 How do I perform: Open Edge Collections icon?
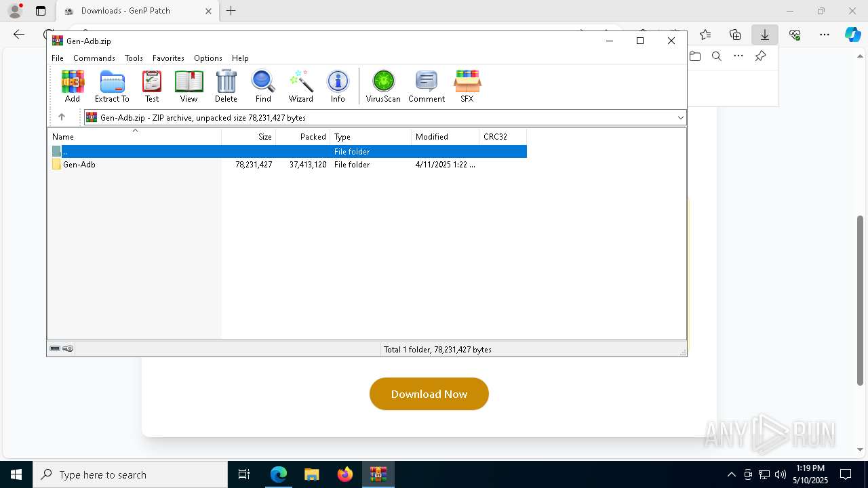[x=735, y=35]
